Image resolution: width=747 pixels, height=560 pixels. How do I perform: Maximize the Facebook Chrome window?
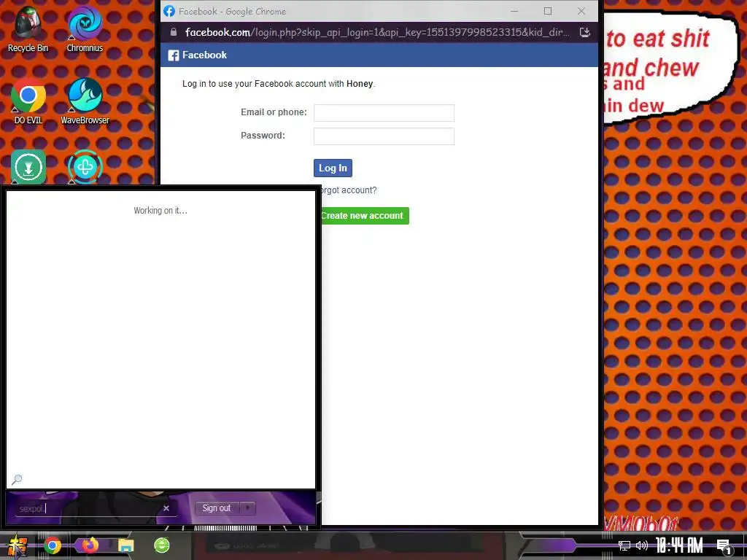point(548,11)
